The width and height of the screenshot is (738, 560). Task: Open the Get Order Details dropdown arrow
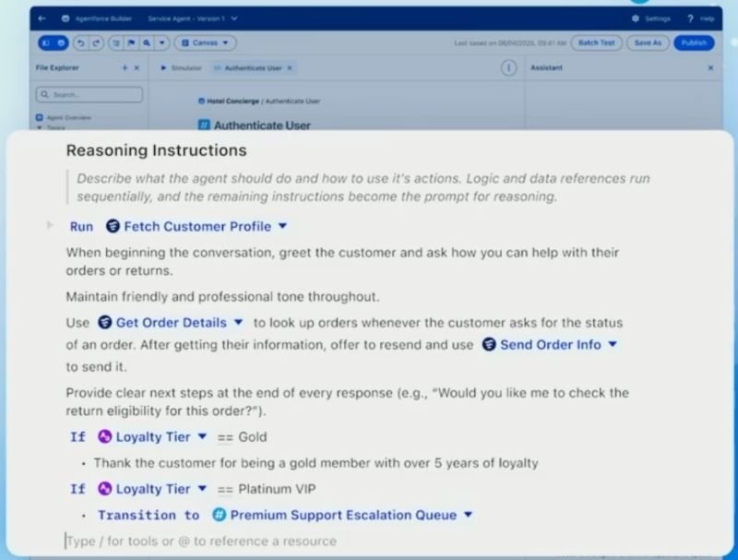point(238,322)
